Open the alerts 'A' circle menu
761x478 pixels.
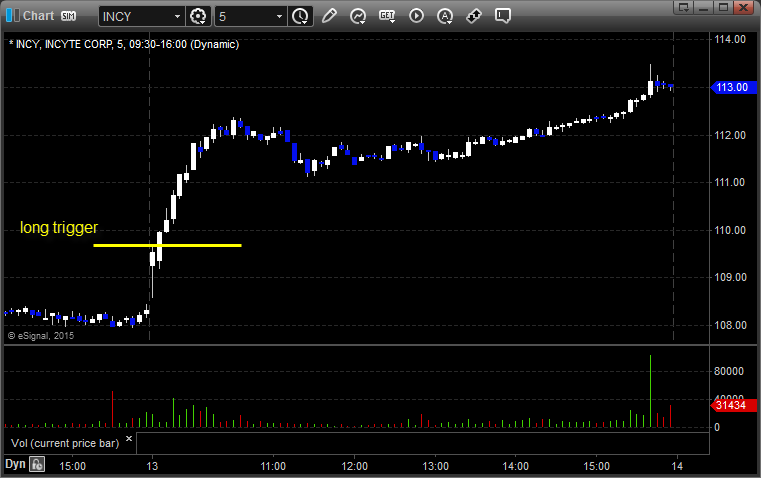click(445, 16)
